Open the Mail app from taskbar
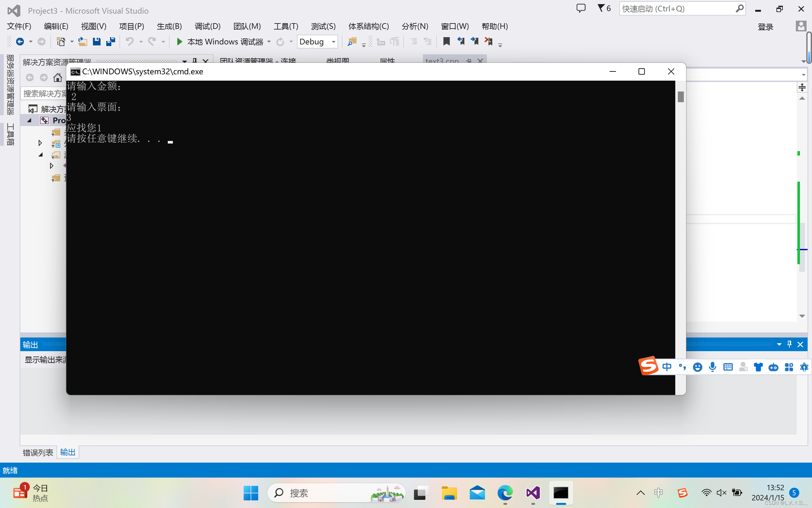Screen dimensions: 812x508 (x=477, y=493)
